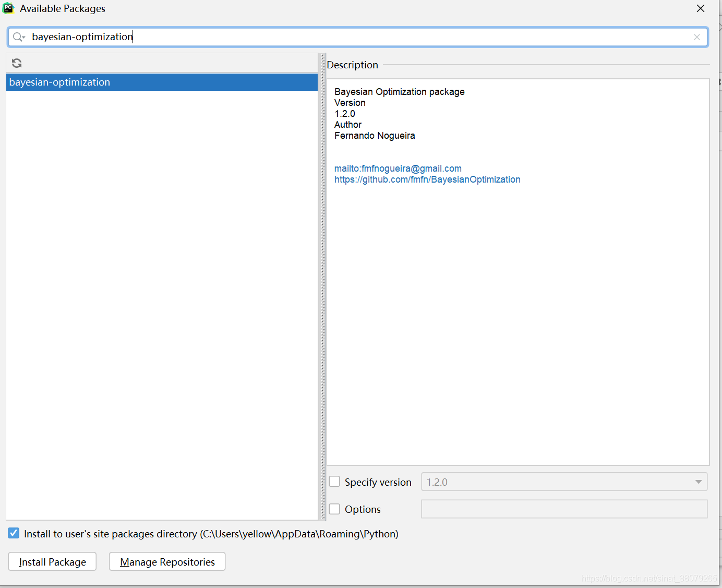Click the Options text input field
Viewport: 722px width, 588px height.
tap(564, 509)
